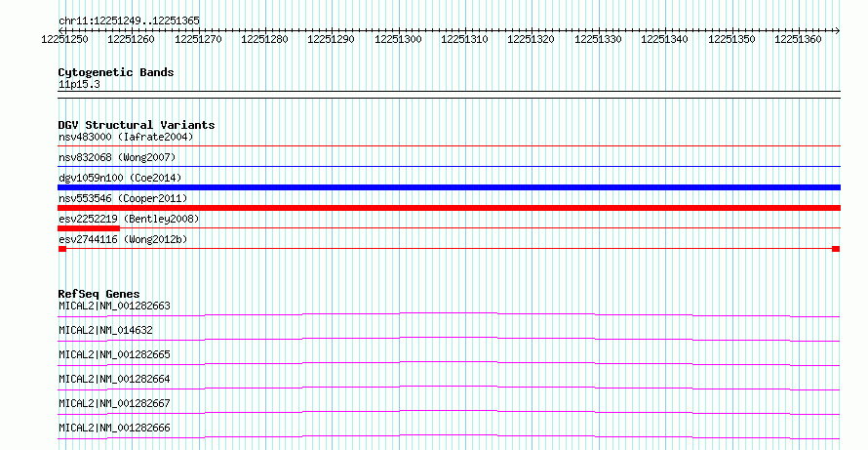Click the thick red nsv553546 bar
Image resolution: width=868 pixels, height=450 pixels.
449,208
